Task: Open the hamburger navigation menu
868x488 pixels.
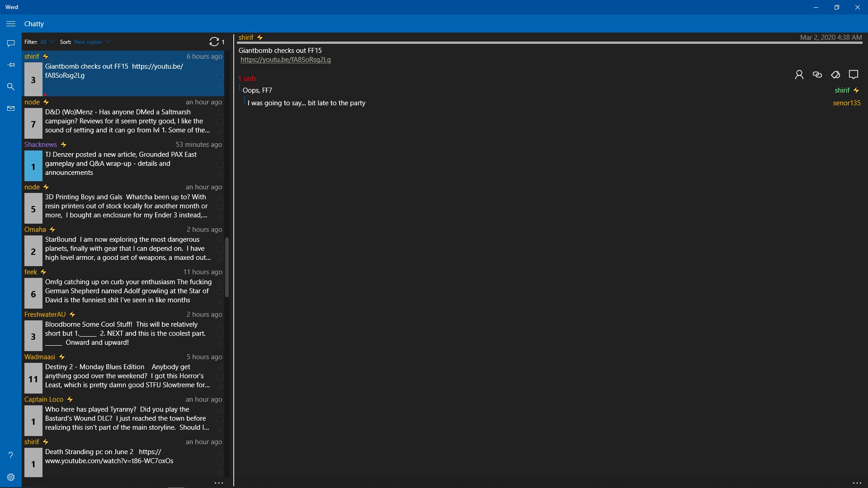Action: pos(11,23)
